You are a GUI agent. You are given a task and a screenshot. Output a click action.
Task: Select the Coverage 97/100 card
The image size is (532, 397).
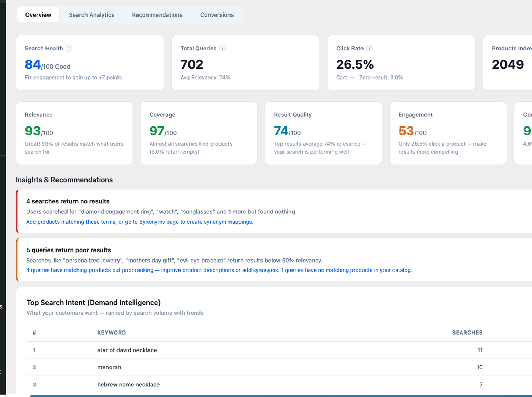[198, 133]
